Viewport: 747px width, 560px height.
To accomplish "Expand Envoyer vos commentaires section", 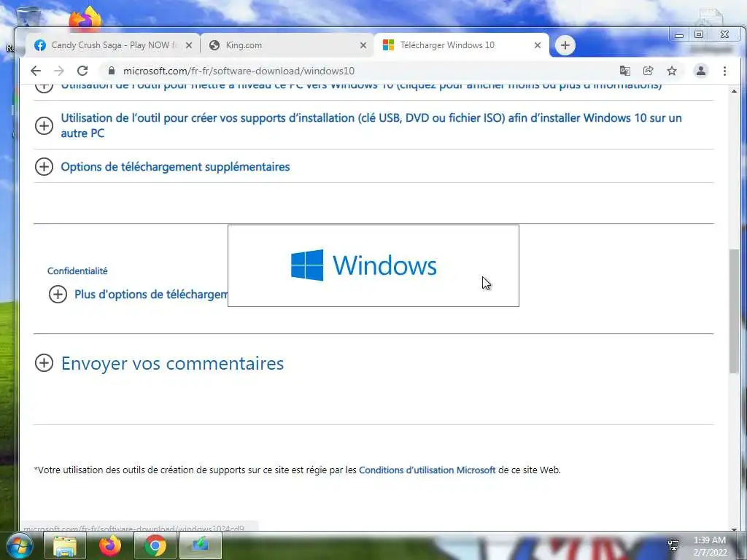I will [172, 363].
